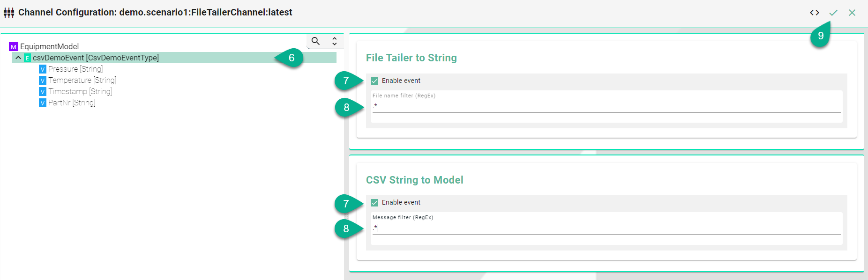Collapse the csvDemoEvent tree node
868x280 pixels.
[18, 58]
